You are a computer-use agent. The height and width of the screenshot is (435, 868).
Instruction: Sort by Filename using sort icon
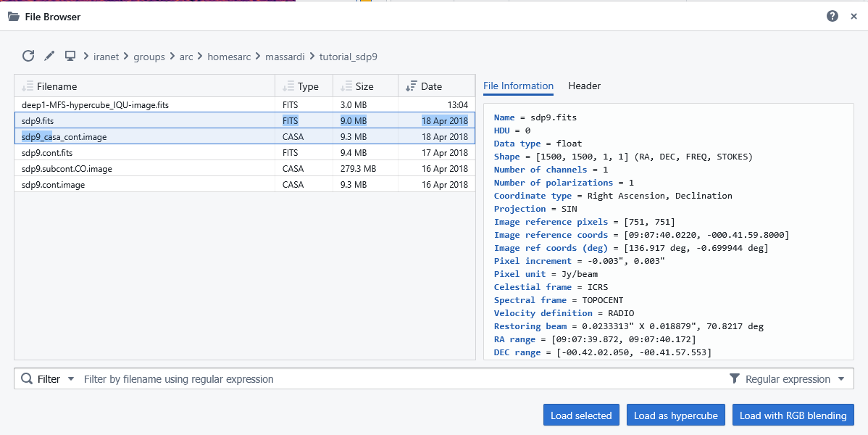[x=27, y=86]
